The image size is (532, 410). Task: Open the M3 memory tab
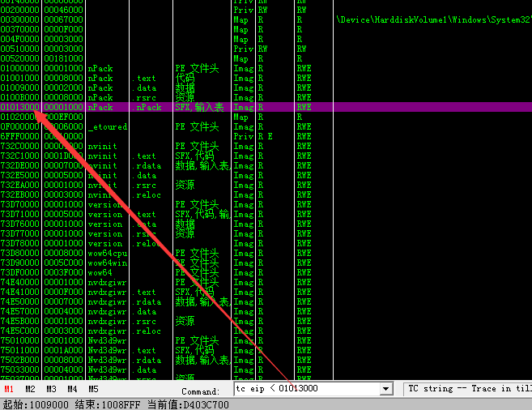[52, 389]
